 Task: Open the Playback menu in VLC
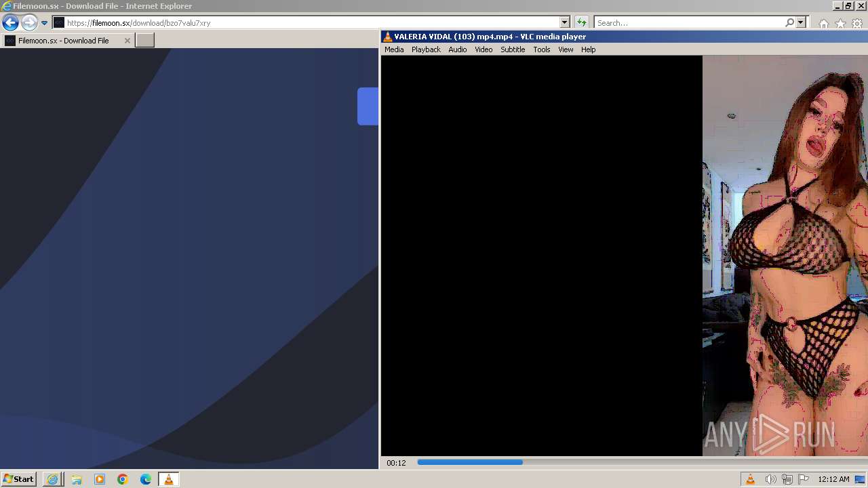pos(426,49)
